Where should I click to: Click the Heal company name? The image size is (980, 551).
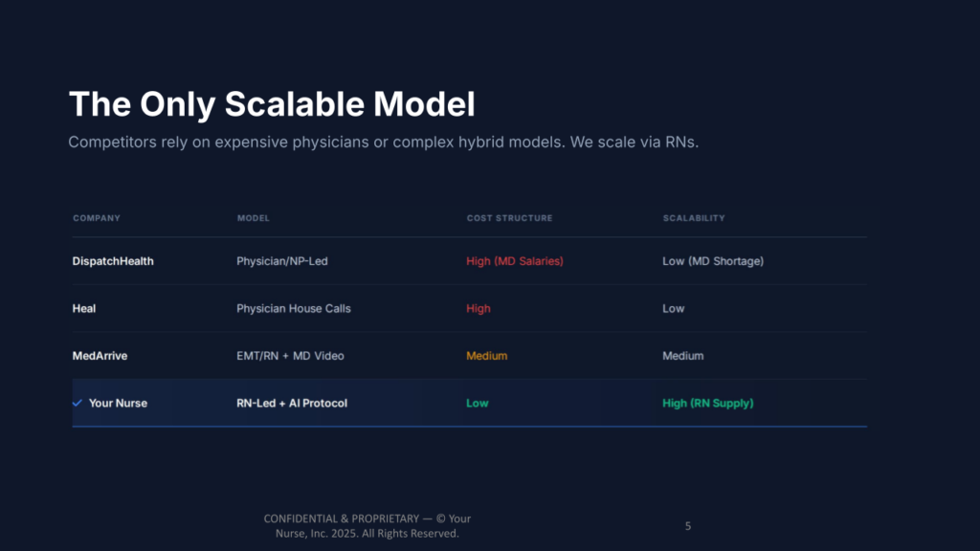tap(84, 309)
